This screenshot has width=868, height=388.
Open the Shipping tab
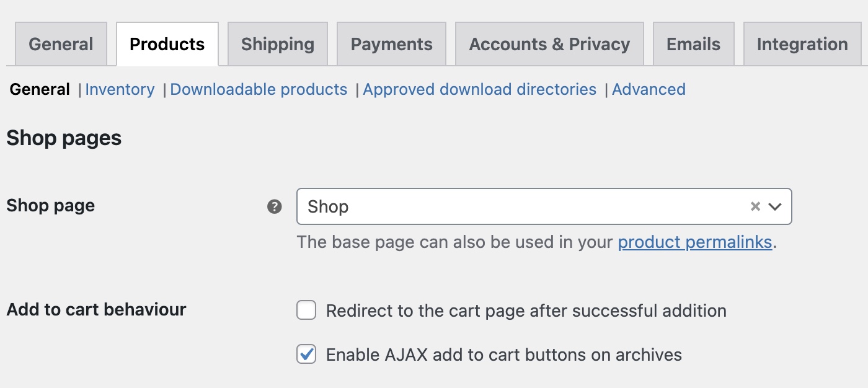277,44
